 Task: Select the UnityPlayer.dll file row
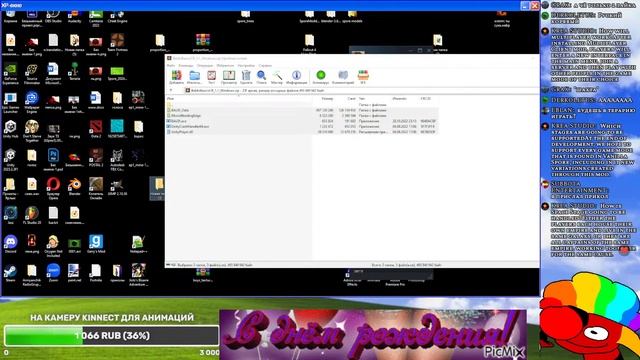(302, 132)
